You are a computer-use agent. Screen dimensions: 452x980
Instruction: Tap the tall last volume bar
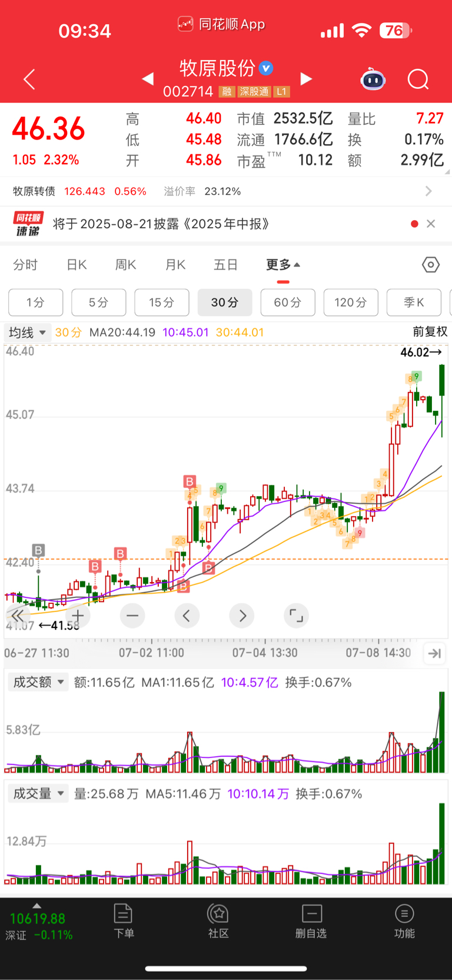441,843
